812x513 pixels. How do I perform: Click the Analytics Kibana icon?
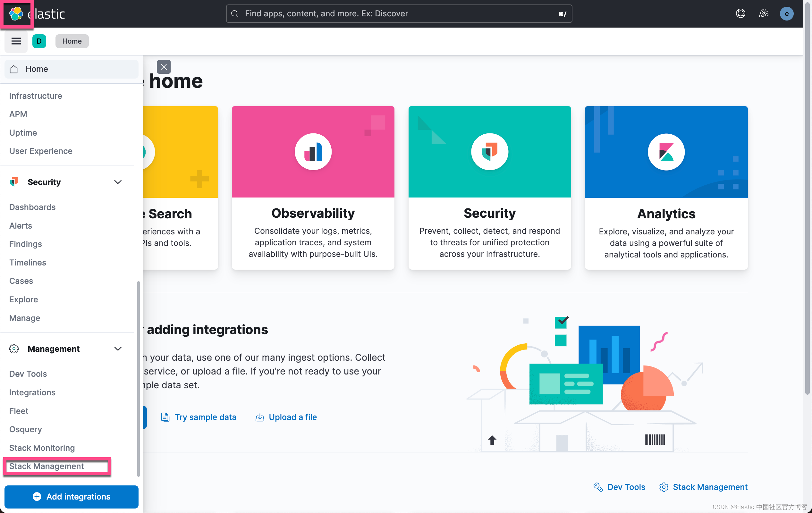666,152
